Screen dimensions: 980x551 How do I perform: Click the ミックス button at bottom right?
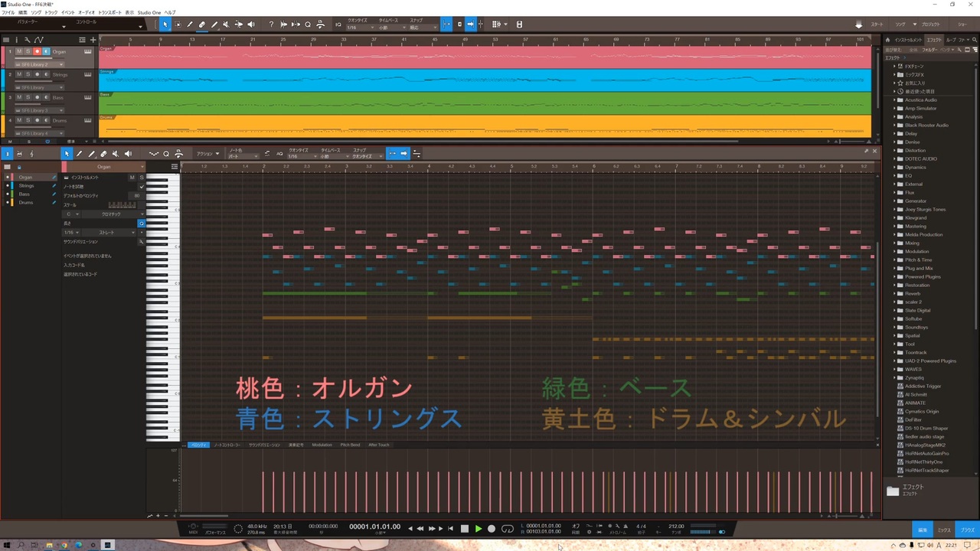pos(945,530)
